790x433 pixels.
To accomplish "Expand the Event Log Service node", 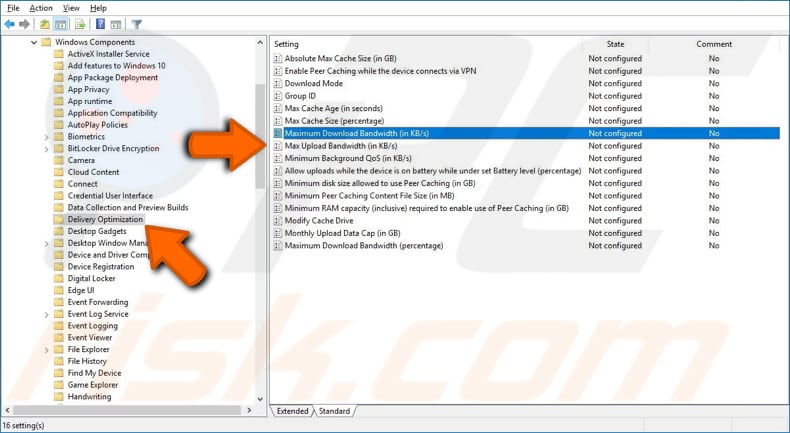I will 46,315.
